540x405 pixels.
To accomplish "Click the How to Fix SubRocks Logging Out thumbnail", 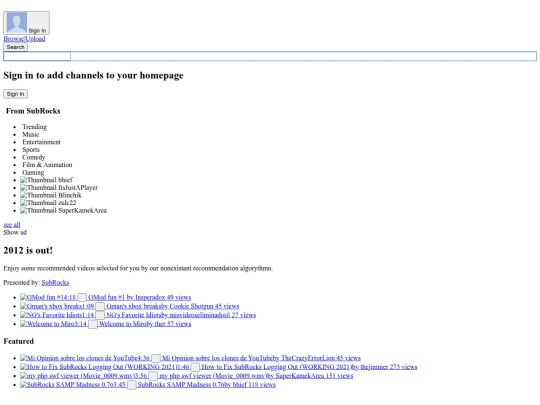I will (x=98, y=367).
